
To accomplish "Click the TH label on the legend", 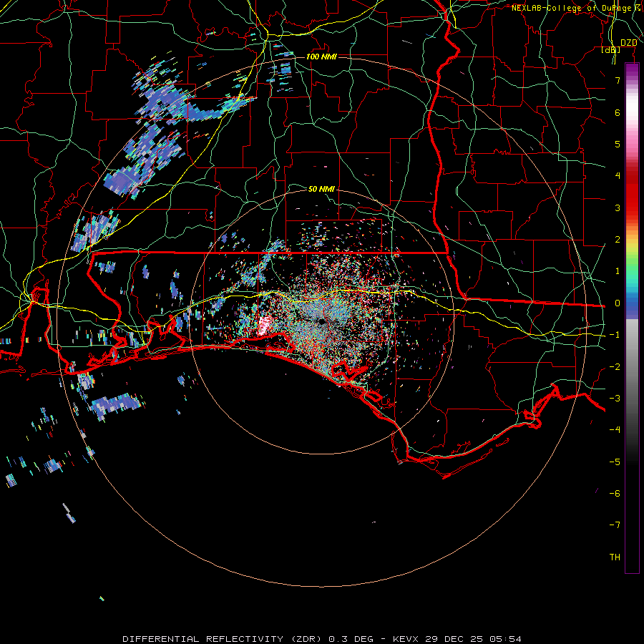I will coord(615,557).
